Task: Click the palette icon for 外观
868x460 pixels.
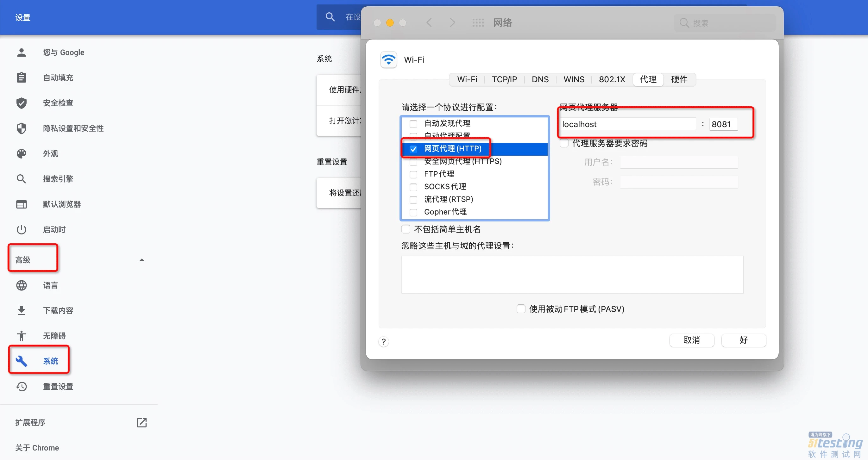Action: 21,153
